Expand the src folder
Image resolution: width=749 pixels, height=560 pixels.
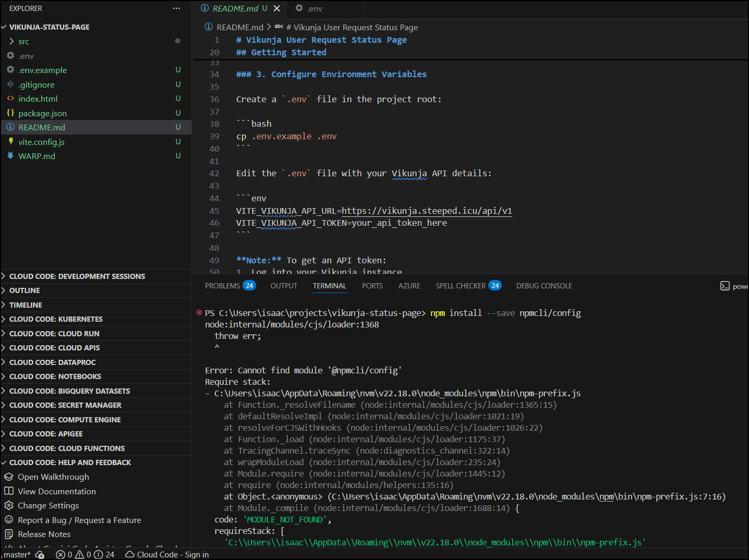click(x=23, y=42)
